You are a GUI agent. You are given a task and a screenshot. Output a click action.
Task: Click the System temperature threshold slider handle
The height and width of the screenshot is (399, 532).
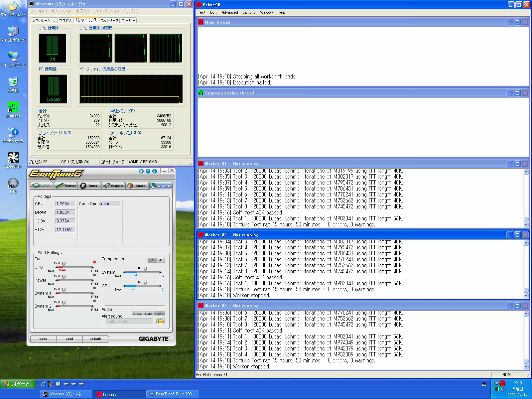coord(145,269)
